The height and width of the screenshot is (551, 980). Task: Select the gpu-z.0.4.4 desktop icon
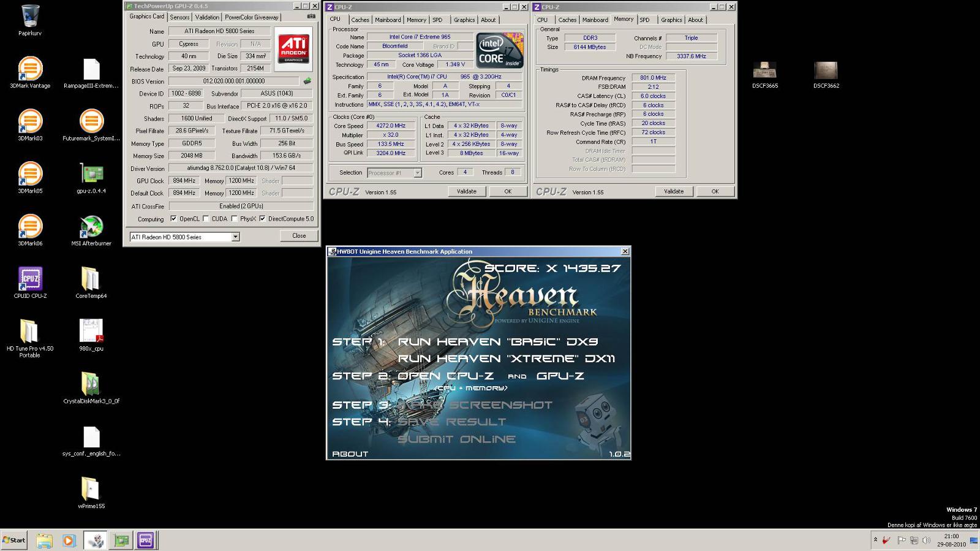pos(91,177)
